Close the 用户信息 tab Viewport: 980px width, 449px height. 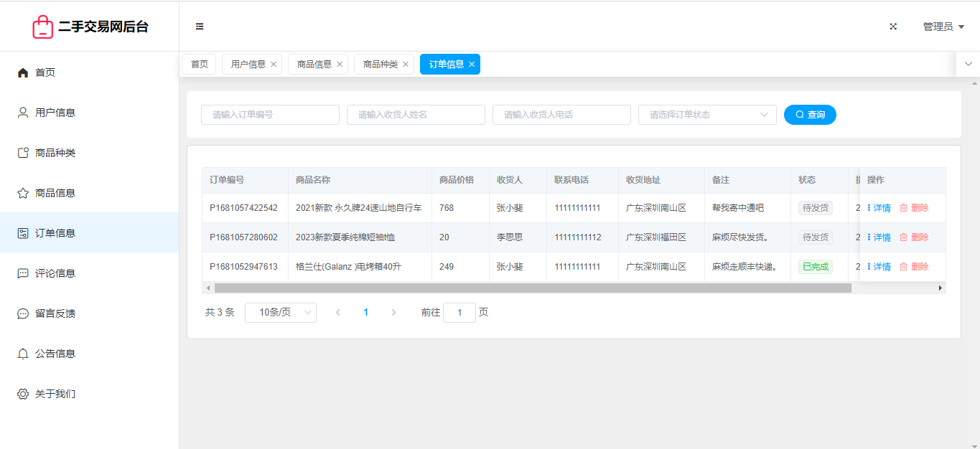(x=274, y=65)
